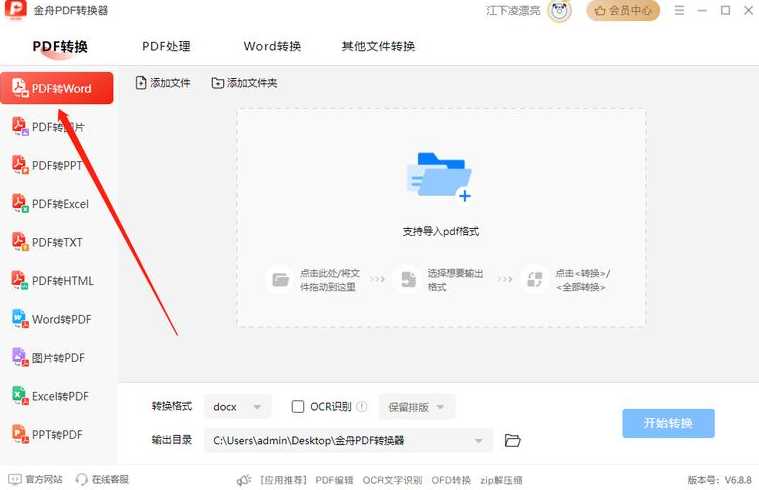The width and height of the screenshot is (759, 490).
Task: Click the 选择想要输出格式 step hint
Action: [455, 280]
